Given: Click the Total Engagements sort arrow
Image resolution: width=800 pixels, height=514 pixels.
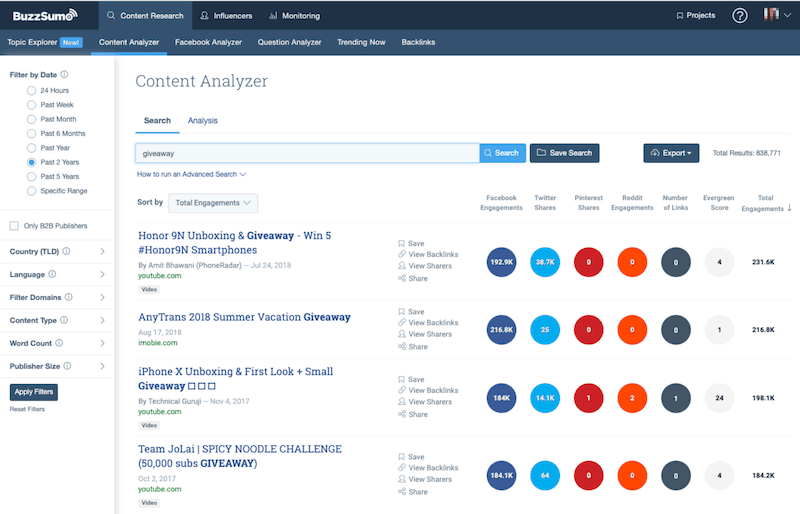Looking at the screenshot, I should (789, 208).
